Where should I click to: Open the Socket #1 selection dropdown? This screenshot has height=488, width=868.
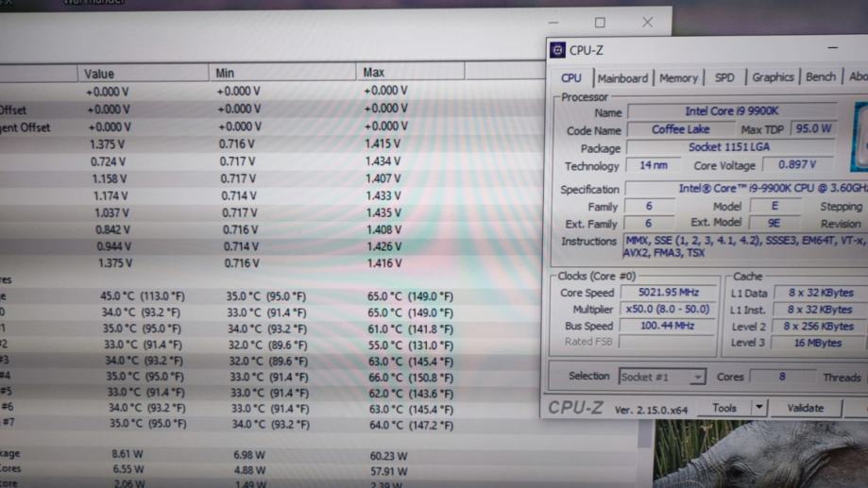(662, 377)
